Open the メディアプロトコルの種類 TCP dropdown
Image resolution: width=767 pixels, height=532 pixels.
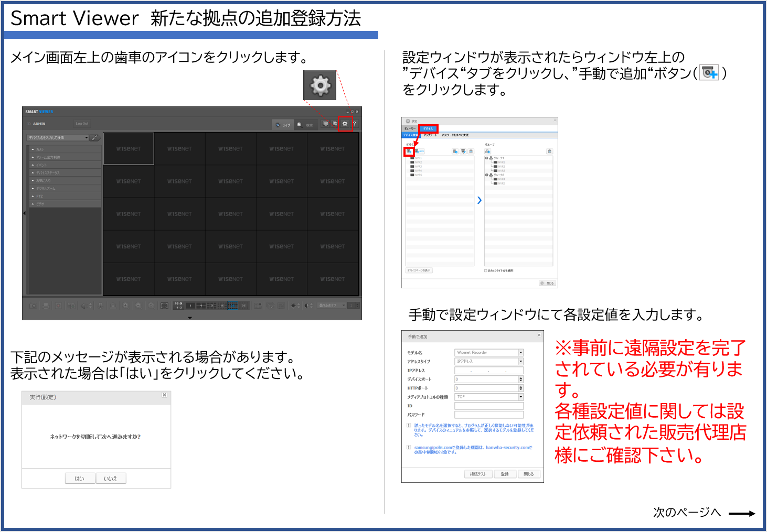[520, 397]
